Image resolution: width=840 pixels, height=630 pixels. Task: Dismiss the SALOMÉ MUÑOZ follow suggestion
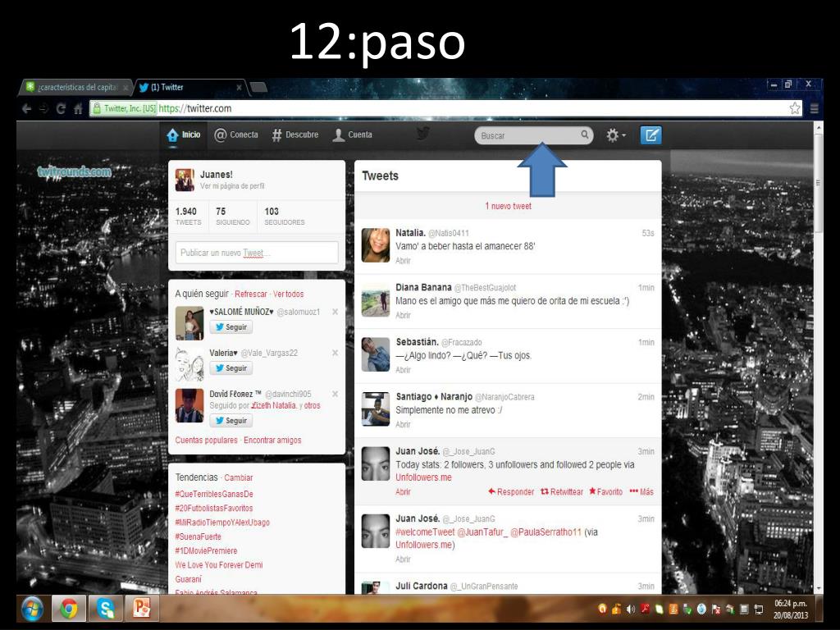tap(335, 312)
